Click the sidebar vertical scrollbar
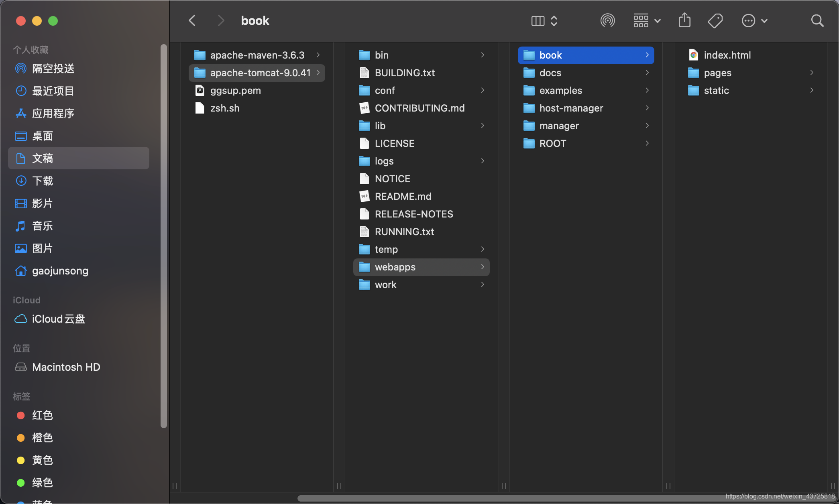The width and height of the screenshot is (839, 504). tap(163, 236)
